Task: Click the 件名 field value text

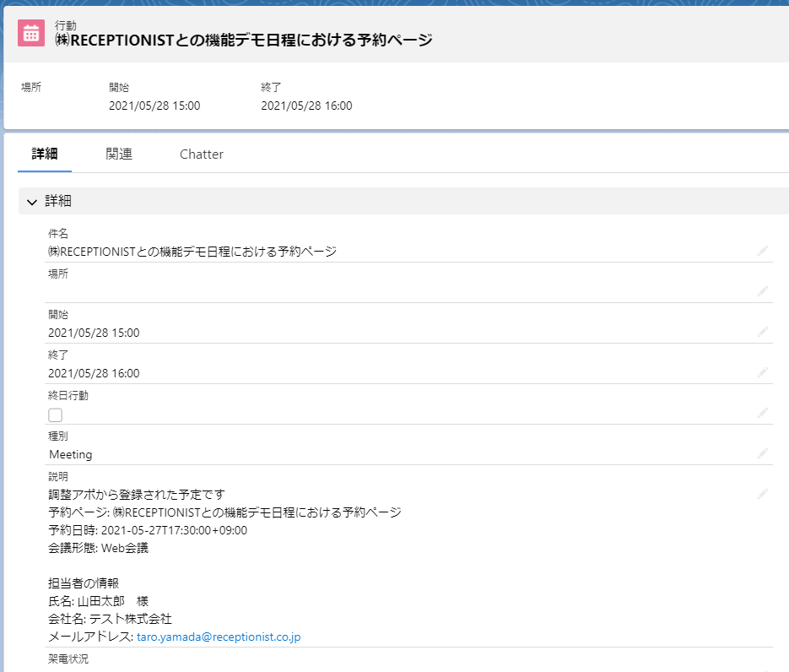Action: click(x=192, y=251)
